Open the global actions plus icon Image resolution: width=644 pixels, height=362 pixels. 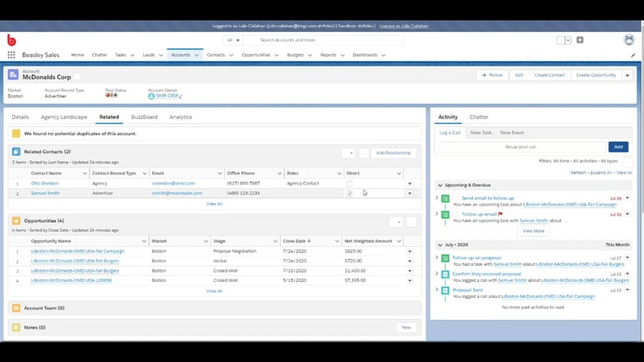[580, 40]
